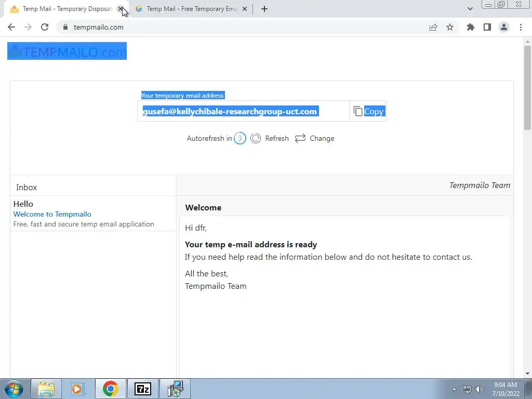Click the scrollbar up arrow

pyautogui.click(x=527, y=42)
